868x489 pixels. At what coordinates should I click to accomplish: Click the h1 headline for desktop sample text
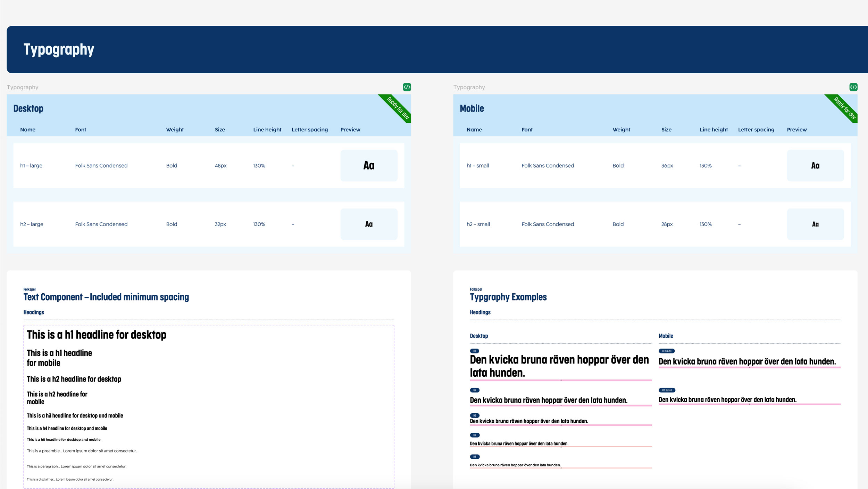(97, 335)
